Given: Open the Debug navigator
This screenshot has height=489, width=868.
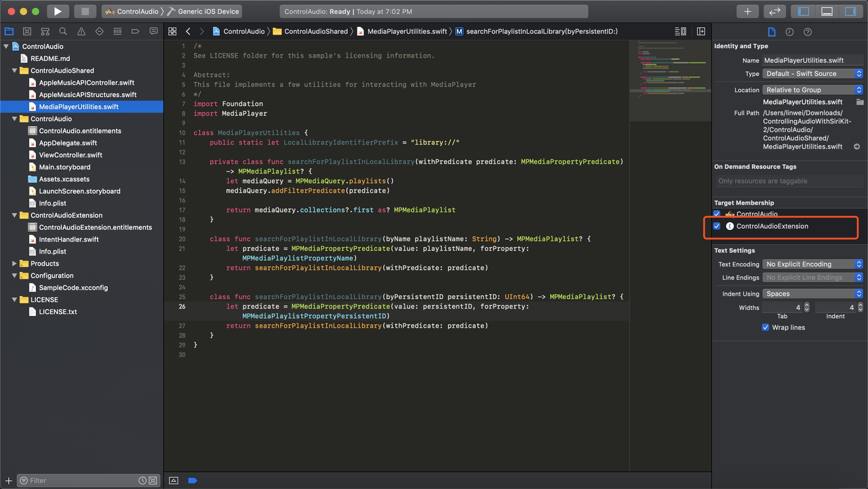Looking at the screenshot, I should click(117, 31).
